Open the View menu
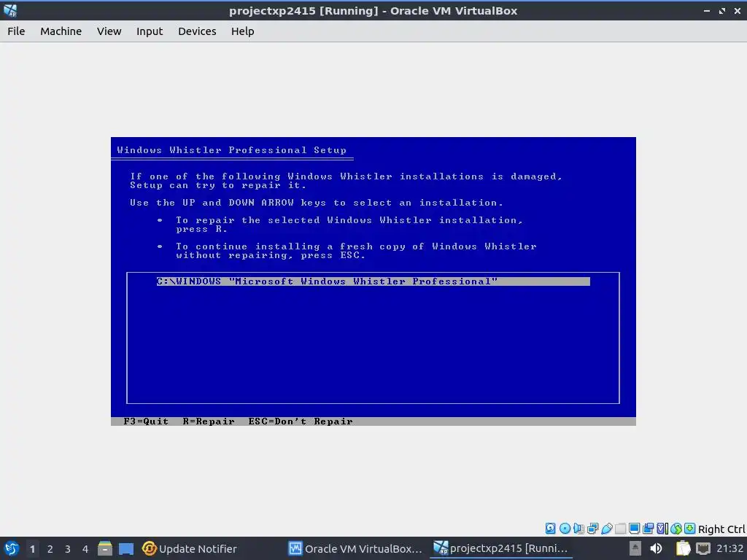747x560 pixels. [x=109, y=31]
